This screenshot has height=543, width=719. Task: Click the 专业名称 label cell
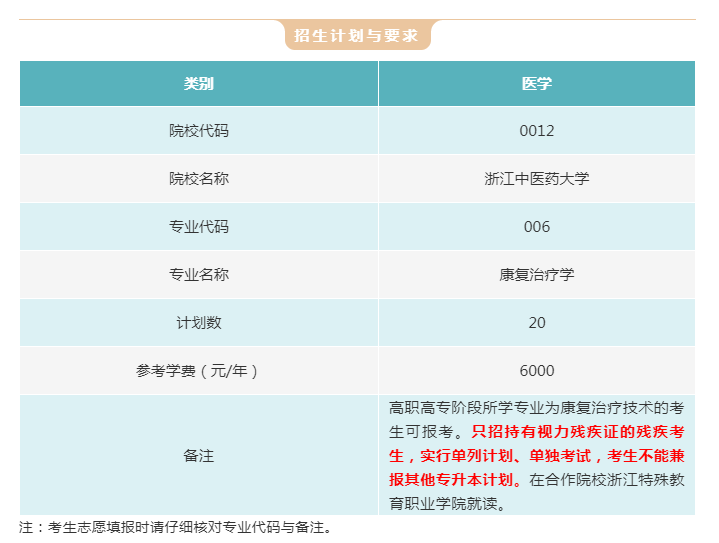tap(199, 274)
